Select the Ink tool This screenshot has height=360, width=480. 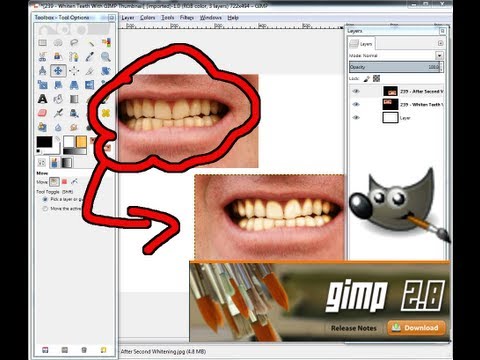coord(74,113)
